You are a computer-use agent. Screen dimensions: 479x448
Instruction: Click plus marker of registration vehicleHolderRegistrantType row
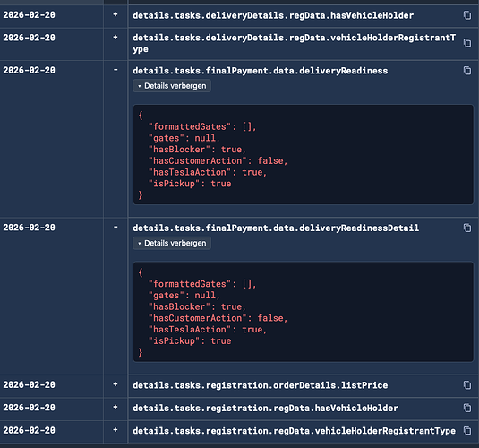pyautogui.click(x=115, y=430)
